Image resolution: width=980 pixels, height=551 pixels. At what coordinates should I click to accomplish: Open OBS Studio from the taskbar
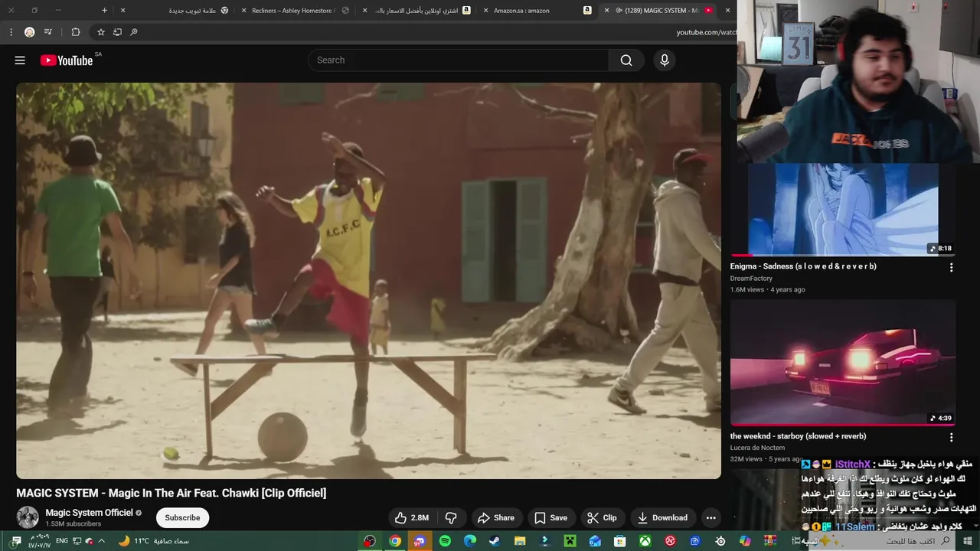pyautogui.click(x=370, y=541)
